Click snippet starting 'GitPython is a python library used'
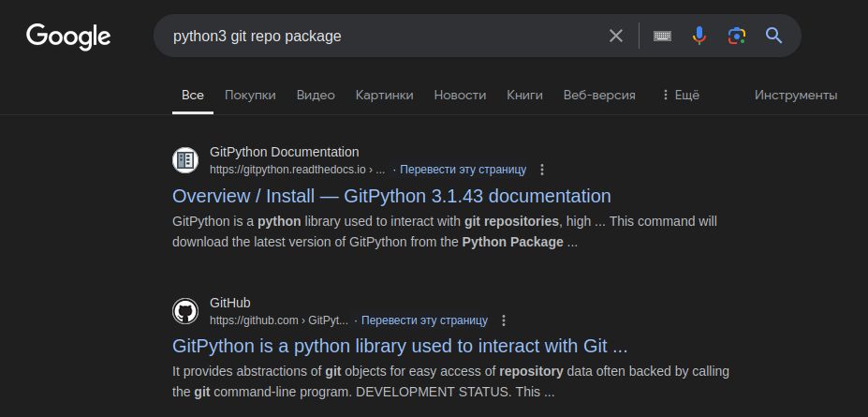This screenshot has width=868, height=417. tap(445, 232)
